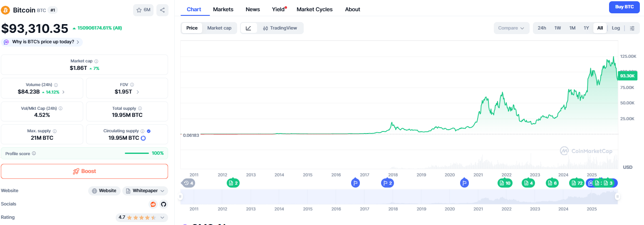644x225 pixels.
Task: Click the left handle of range navigator
Action: [181, 197]
